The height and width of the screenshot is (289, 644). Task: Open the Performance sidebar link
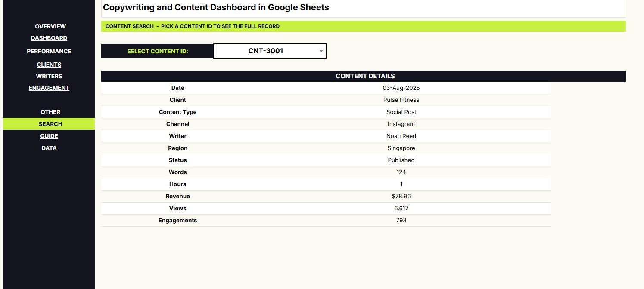click(x=49, y=51)
